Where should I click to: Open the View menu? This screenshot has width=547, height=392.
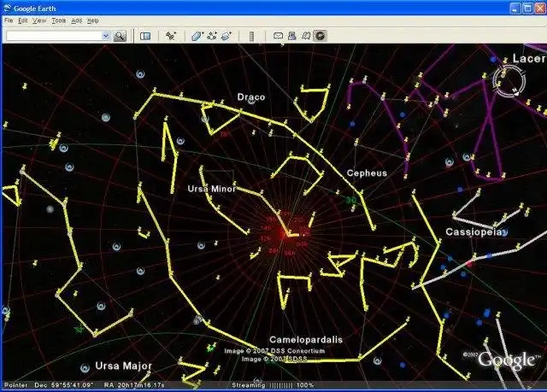pos(39,20)
